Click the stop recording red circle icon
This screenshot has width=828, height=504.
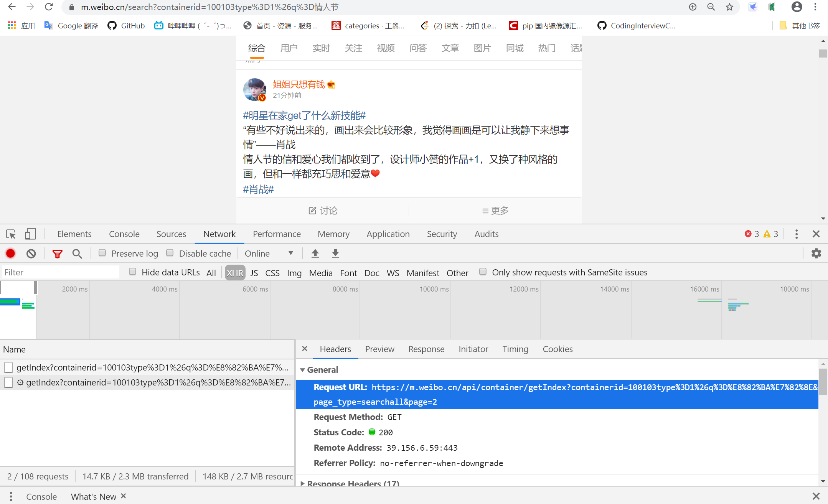pyautogui.click(x=12, y=253)
